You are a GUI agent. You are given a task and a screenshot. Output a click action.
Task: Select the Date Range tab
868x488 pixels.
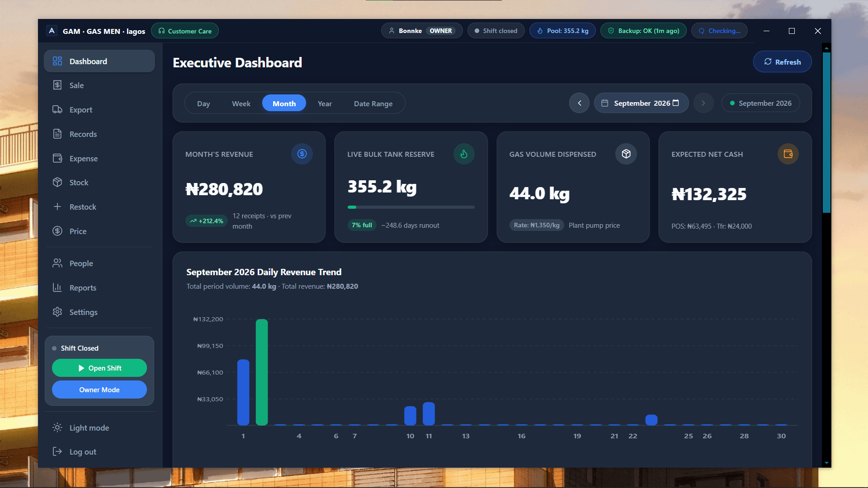pyautogui.click(x=373, y=103)
